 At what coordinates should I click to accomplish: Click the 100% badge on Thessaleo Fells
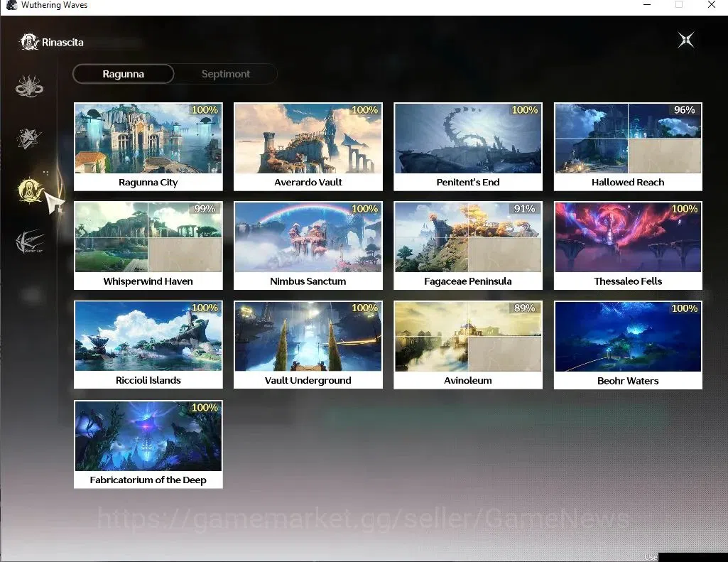(x=685, y=209)
